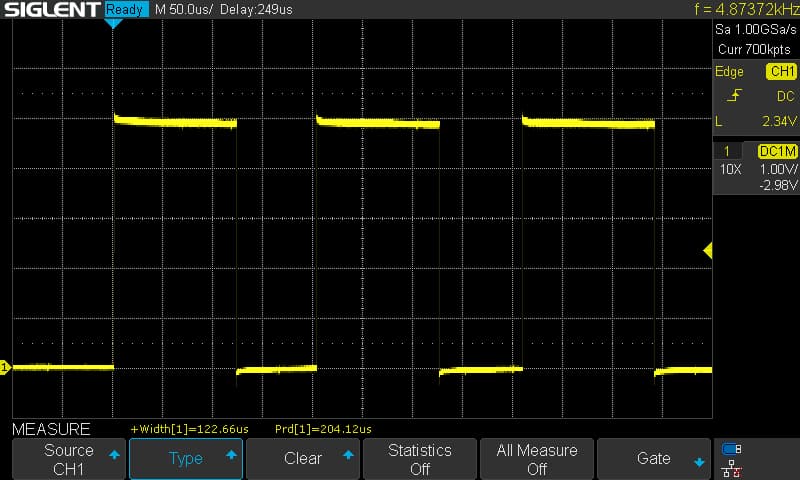
Task: Click the -2.98V vertical offset value
Action: [778, 185]
